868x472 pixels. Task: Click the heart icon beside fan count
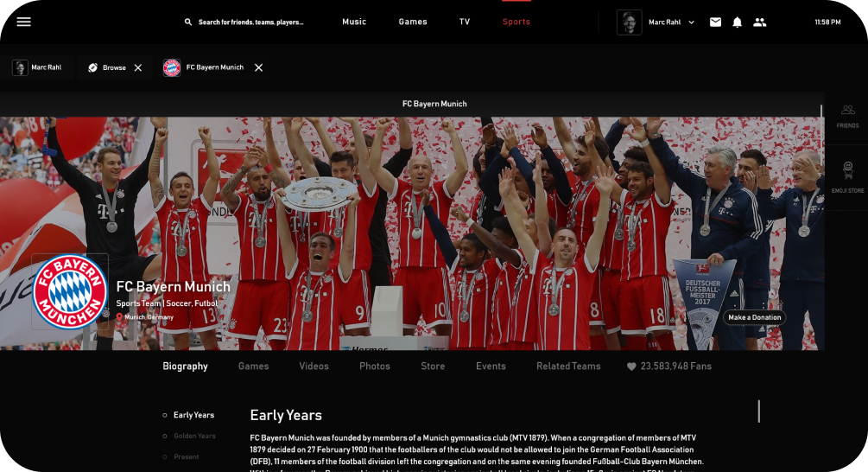click(631, 367)
